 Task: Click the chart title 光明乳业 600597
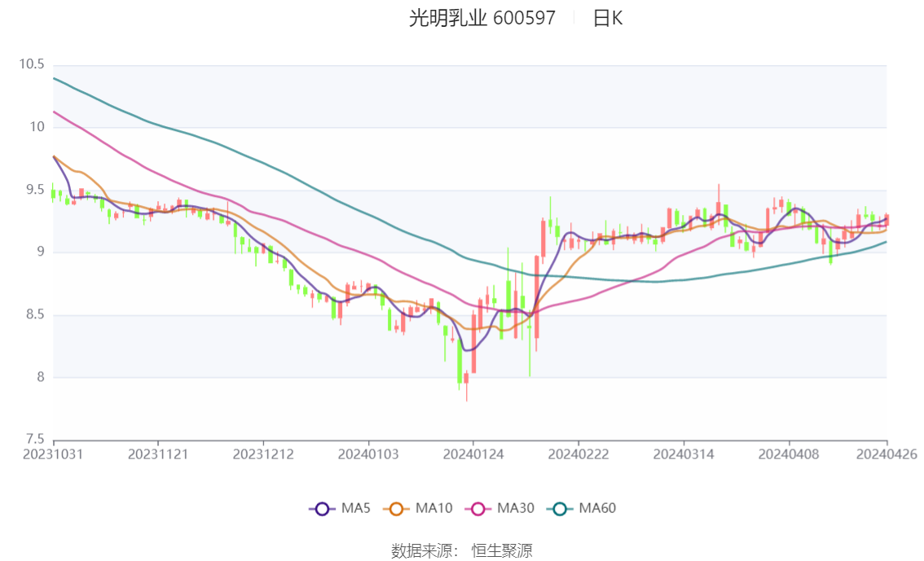(x=482, y=18)
